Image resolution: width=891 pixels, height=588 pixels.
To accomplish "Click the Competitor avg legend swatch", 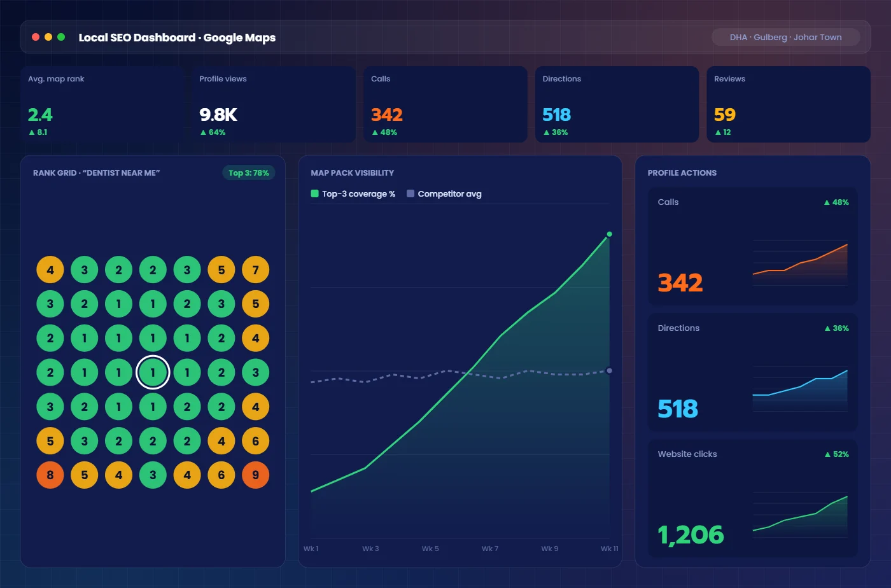I will pyautogui.click(x=410, y=193).
